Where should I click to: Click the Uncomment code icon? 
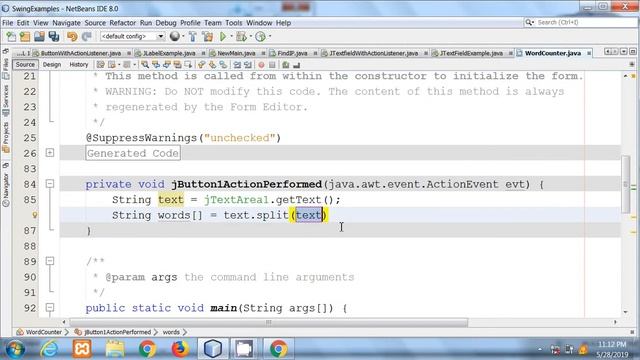(x=297, y=64)
